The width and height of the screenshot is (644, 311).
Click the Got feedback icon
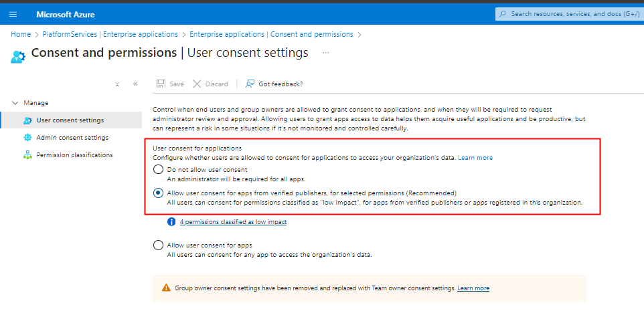click(x=250, y=84)
